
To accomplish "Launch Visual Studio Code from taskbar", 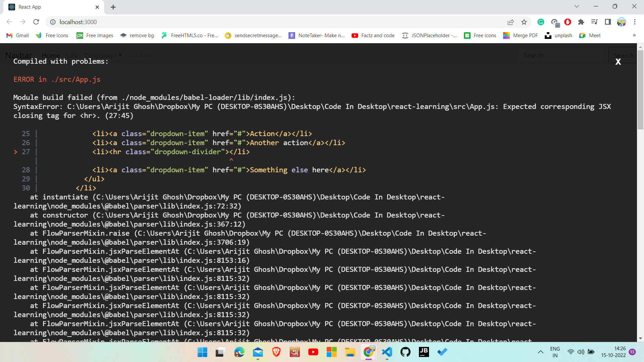I will tap(387, 352).
